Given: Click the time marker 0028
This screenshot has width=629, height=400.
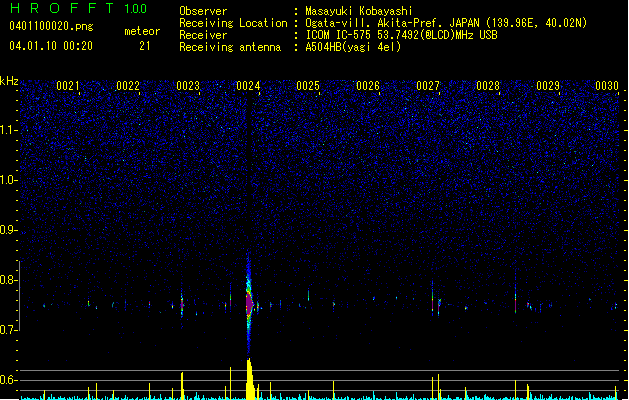Looking at the screenshot, I should [488, 86].
